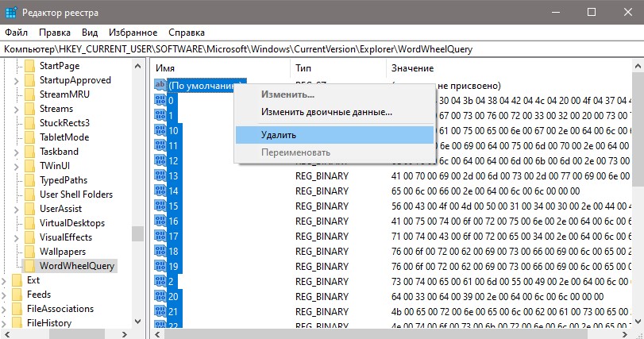Click the binary value icon for entry 17

coord(160,236)
